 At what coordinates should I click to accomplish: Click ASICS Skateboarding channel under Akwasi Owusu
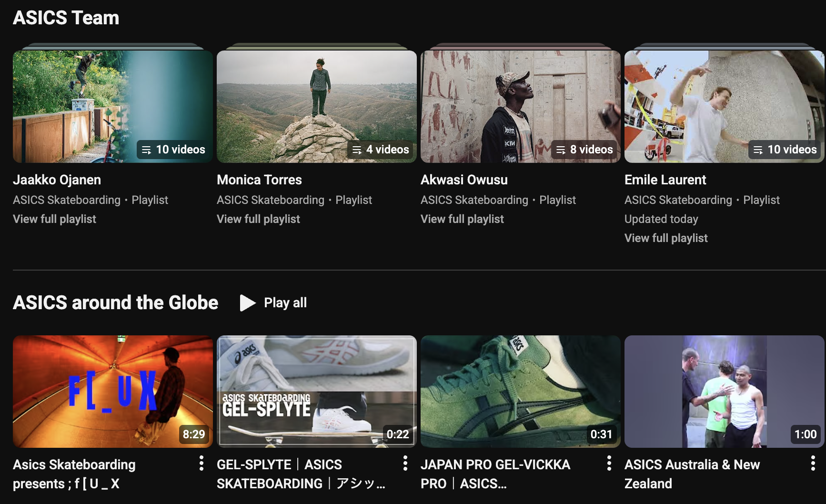tap(474, 200)
